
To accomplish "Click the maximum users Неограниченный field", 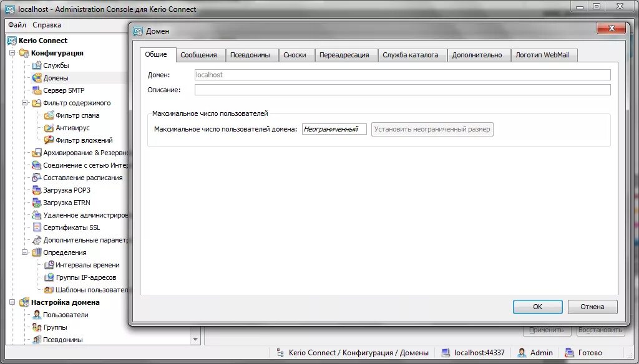I will tap(334, 129).
